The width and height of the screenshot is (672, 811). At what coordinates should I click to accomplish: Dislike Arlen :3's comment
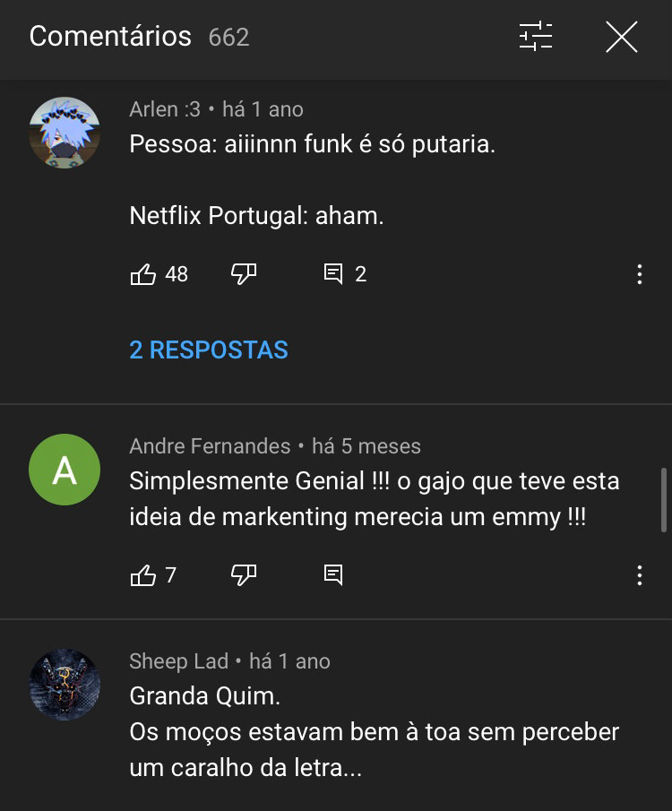click(x=244, y=274)
